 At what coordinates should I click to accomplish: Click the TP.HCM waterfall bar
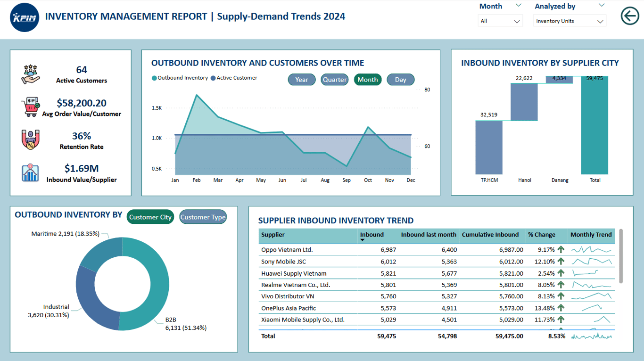click(x=489, y=148)
